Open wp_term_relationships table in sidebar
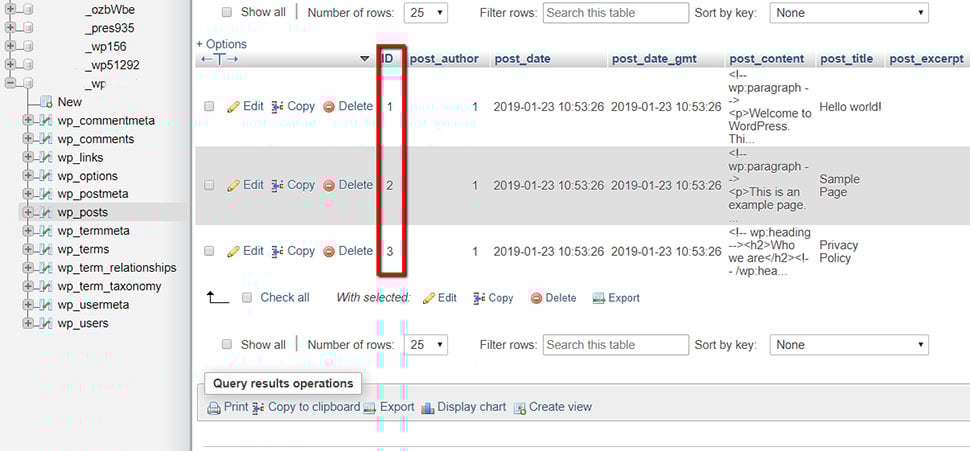This screenshot has height=451, width=970. [117, 268]
